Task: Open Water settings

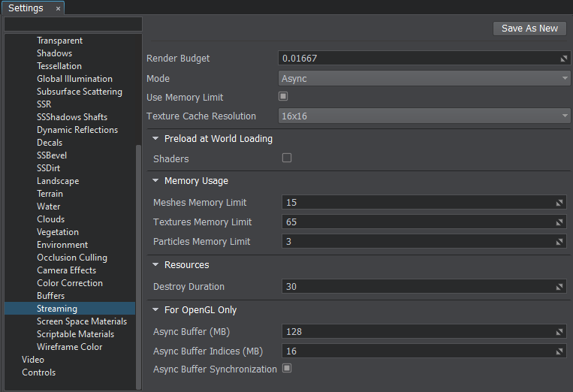Action: coord(48,207)
